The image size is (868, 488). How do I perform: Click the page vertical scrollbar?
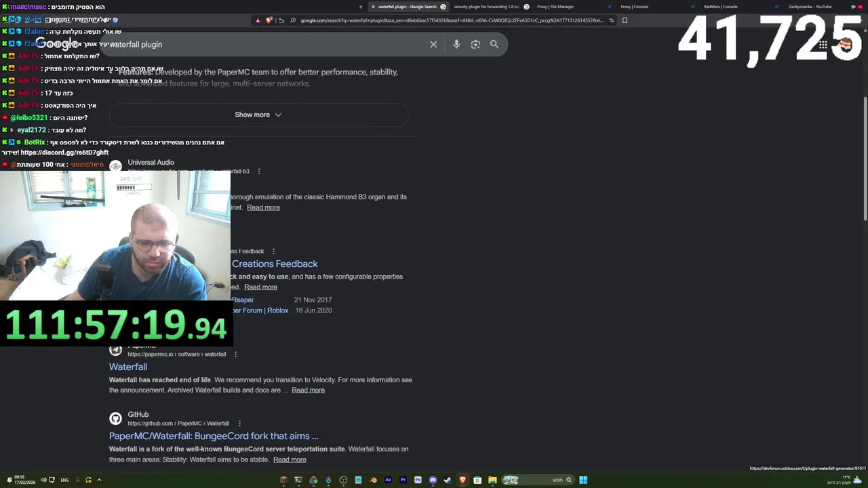pyautogui.click(x=865, y=159)
